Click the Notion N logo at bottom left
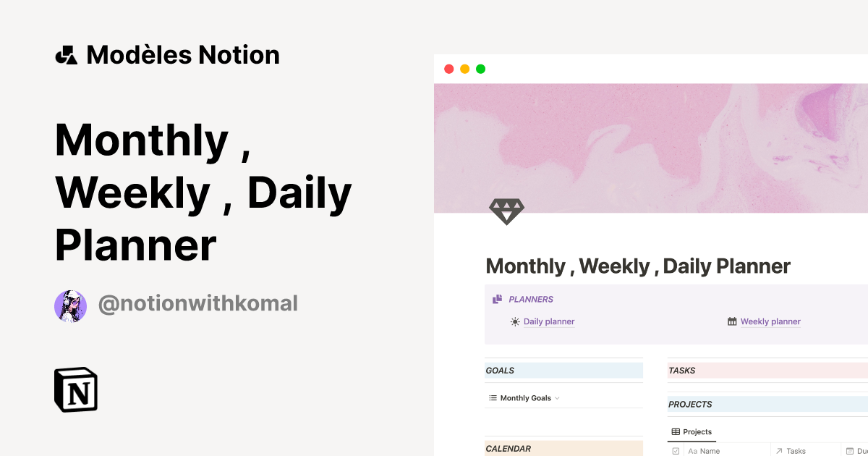This screenshot has height=456, width=868. pyautogui.click(x=75, y=390)
